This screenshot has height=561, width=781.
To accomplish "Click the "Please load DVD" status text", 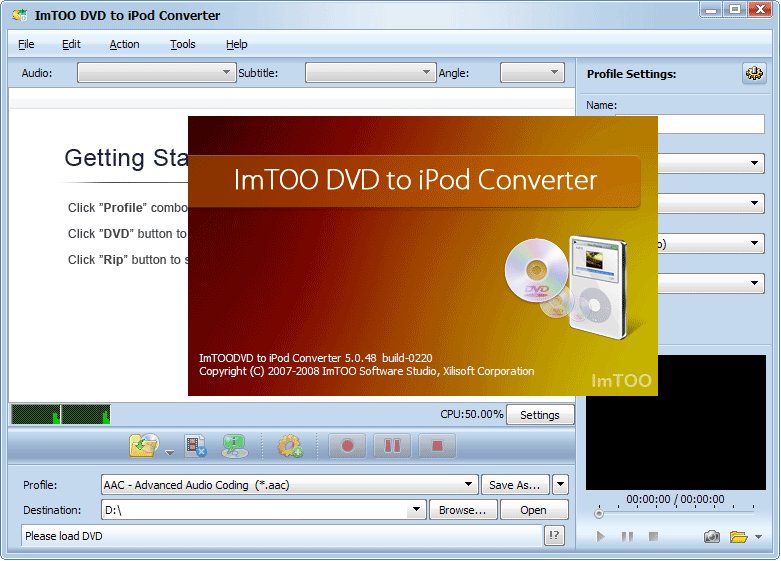I will pyautogui.click(x=64, y=536).
